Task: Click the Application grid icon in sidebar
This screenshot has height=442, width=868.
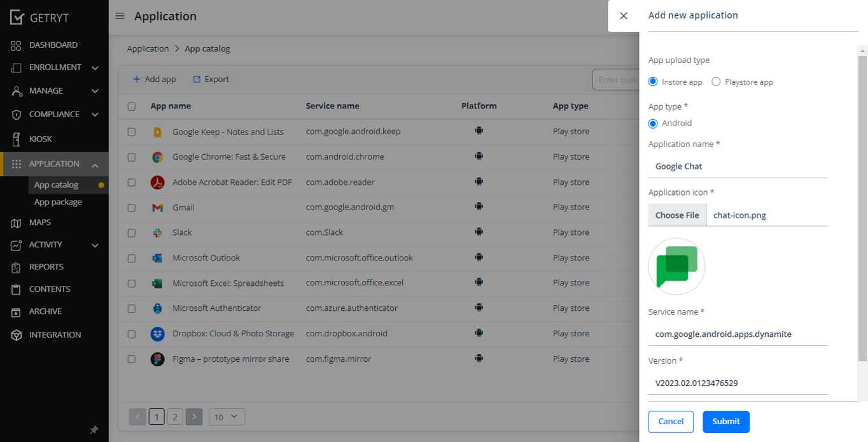Action: click(x=17, y=164)
